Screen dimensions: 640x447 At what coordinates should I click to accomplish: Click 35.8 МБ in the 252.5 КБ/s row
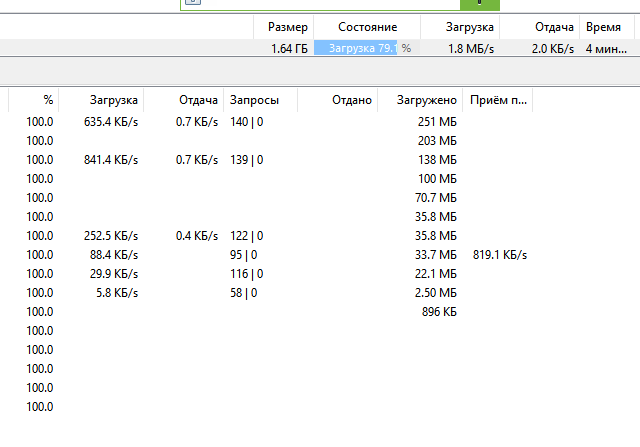(x=436, y=236)
